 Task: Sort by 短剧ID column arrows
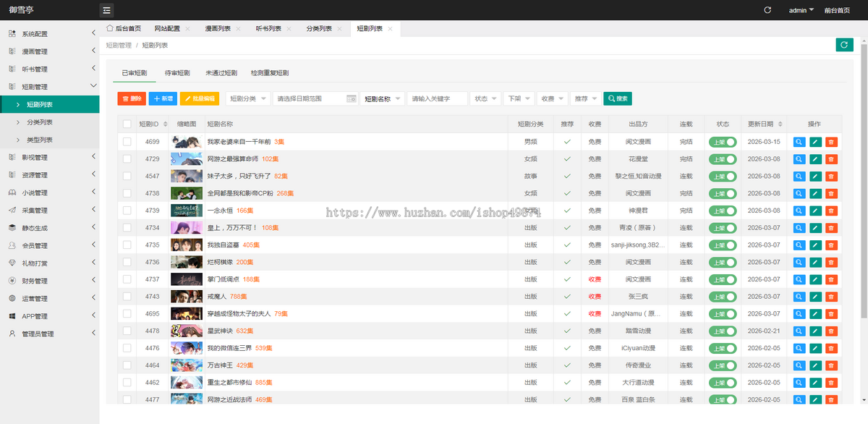(165, 124)
